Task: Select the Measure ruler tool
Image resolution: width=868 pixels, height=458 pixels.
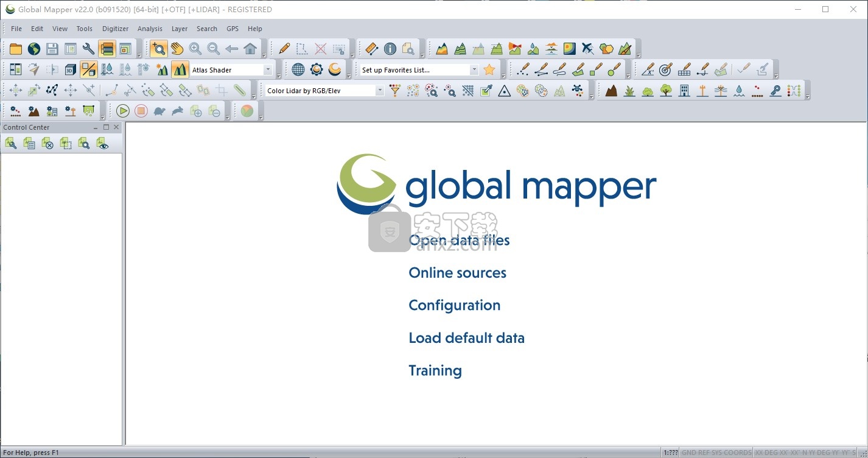Action: click(x=372, y=49)
